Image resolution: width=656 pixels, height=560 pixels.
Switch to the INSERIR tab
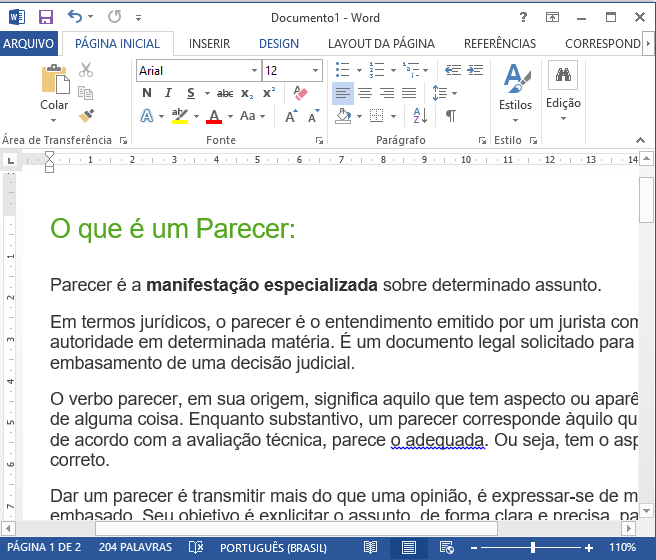tap(209, 43)
